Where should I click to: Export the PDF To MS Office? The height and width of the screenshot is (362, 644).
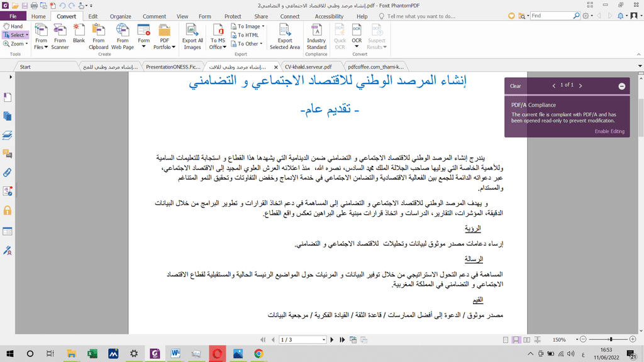click(x=218, y=36)
